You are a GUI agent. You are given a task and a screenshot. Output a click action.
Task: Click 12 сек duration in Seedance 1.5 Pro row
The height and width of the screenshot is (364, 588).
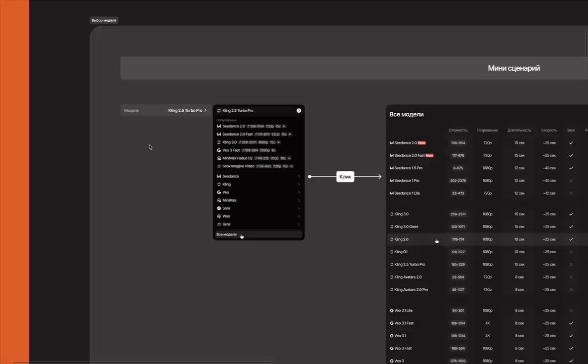[519, 168]
